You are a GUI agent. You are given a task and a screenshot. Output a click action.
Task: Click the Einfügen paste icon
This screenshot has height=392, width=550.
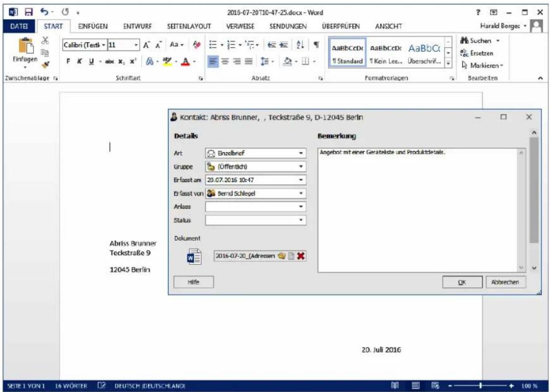tap(25, 46)
